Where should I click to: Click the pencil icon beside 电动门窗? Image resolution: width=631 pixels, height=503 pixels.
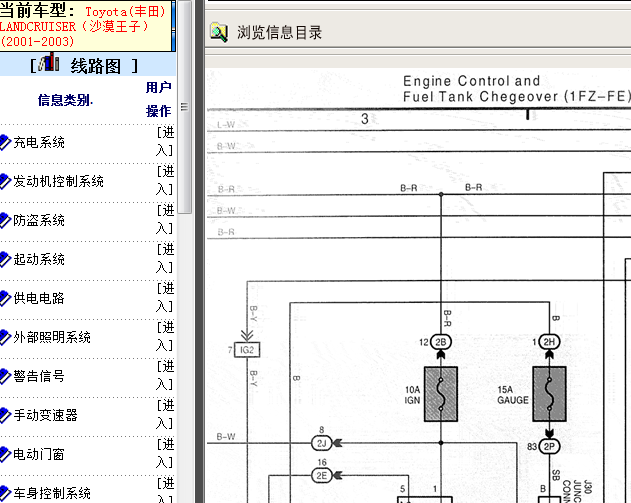[5, 454]
